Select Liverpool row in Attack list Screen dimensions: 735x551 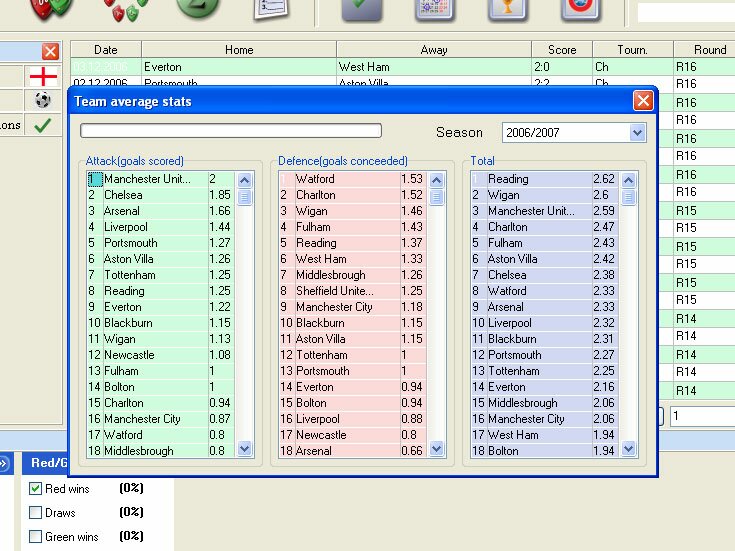(161, 227)
